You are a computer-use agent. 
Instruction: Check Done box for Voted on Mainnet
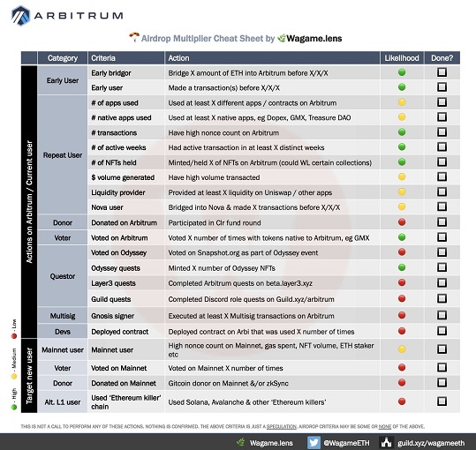(442, 368)
